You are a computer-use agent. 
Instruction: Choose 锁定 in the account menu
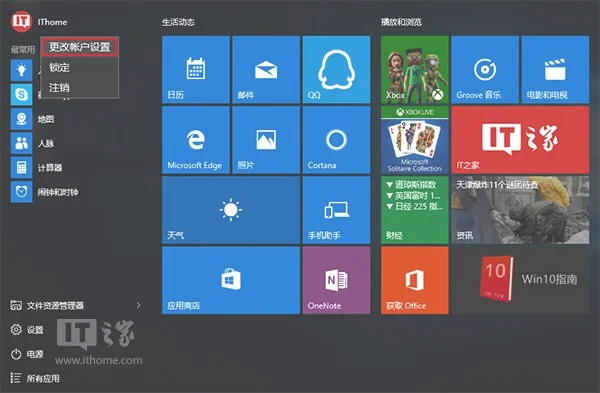pyautogui.click(x=80, y=68)
